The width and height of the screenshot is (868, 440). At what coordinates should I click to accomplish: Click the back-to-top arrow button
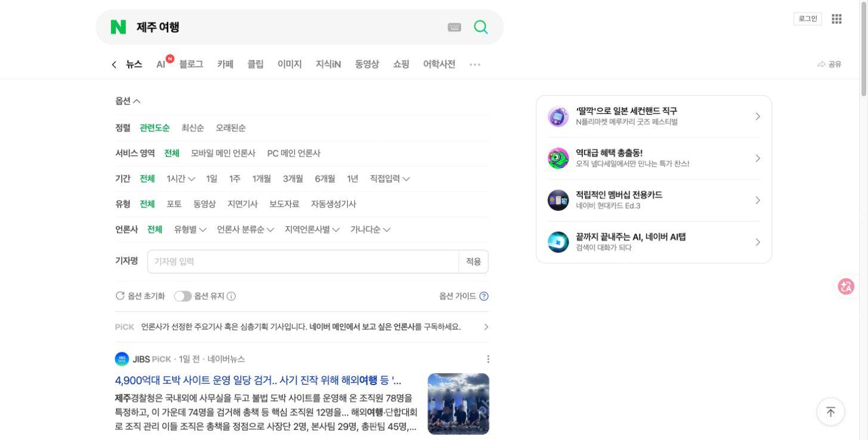click(830, 411)
